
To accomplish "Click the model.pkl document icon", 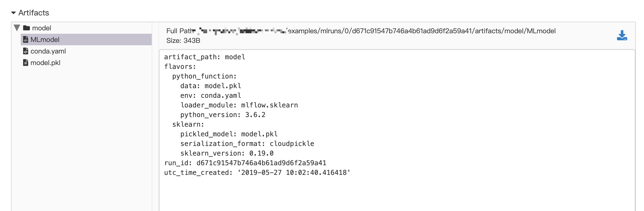I will coord(26,62).
